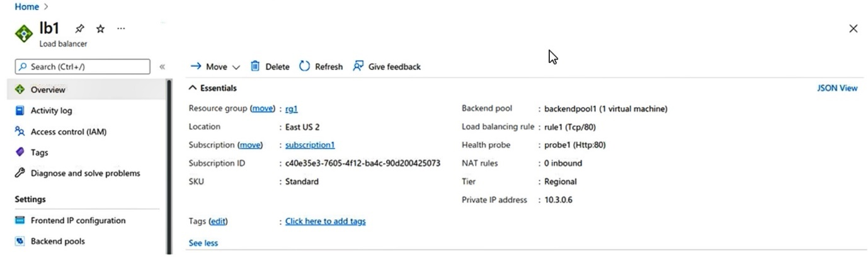
Task: Click the Refresh circular arrow icon
Action: coord(305,66)
